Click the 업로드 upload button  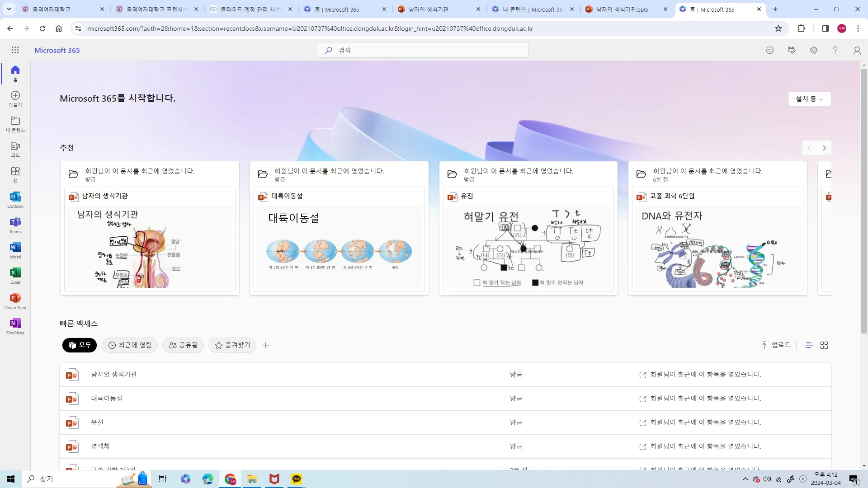point(776,345)
